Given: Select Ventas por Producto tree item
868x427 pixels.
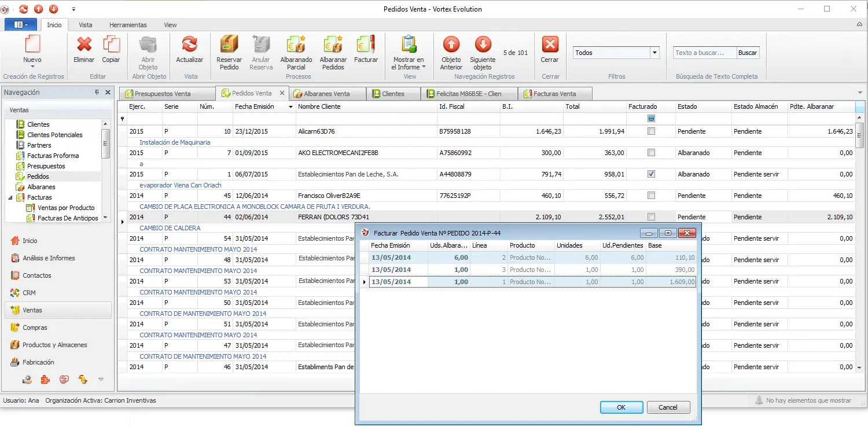Looking at the screenshot, I should 65,208.
